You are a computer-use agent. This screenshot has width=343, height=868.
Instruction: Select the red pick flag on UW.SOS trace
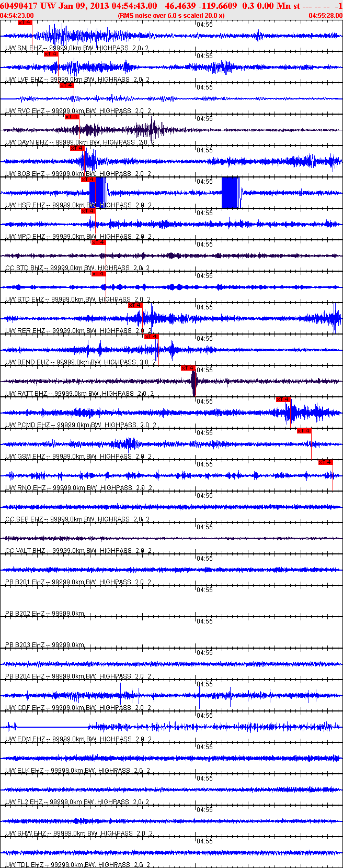tap(77, 148)
